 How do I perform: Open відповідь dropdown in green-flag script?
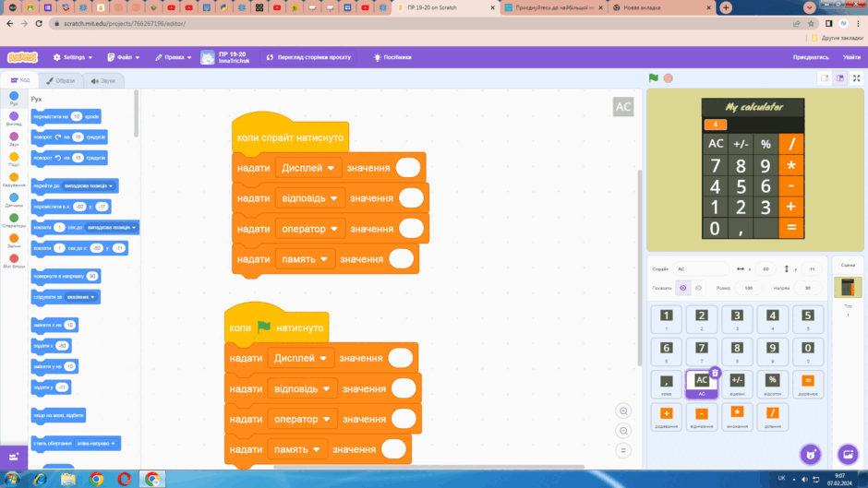(302, 388)
